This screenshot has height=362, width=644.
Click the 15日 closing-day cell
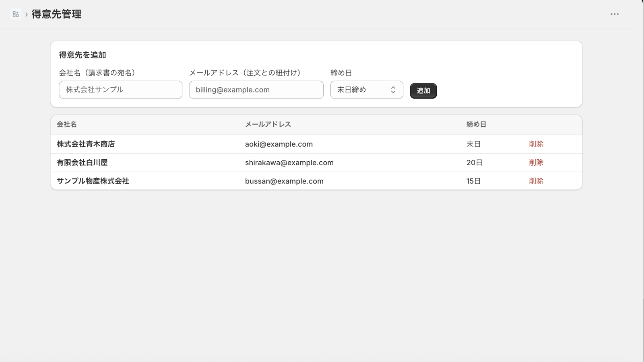[474, 181]
